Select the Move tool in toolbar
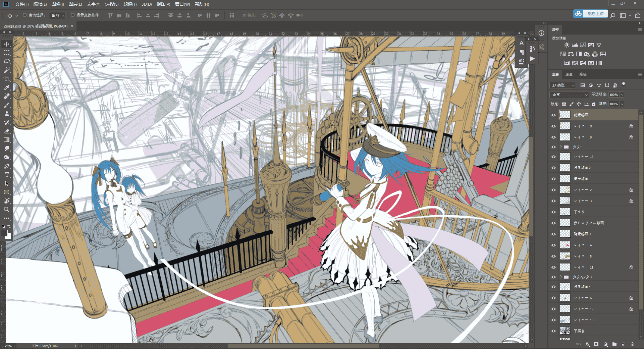This screenshot has height=349, width=644. [7, 44]
